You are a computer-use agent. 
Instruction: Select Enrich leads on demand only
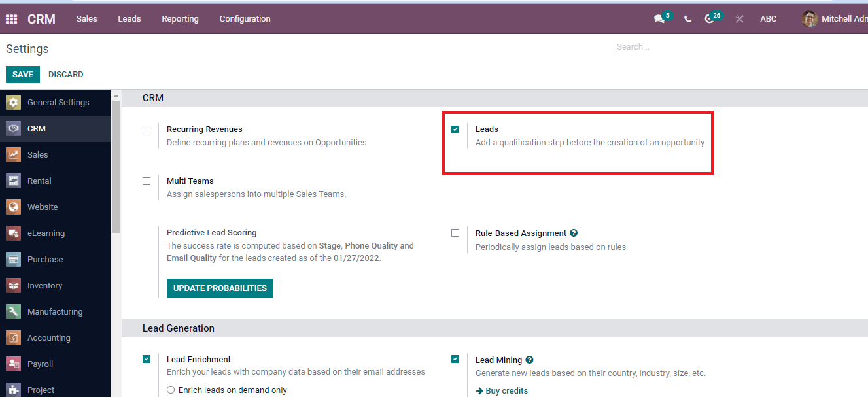[171, 390]
